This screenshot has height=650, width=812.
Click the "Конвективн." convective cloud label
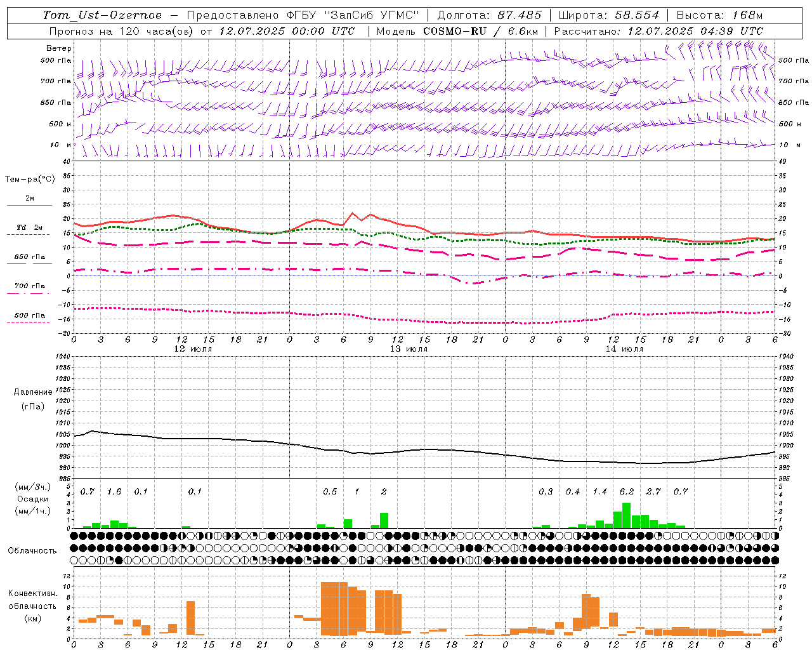coord(32,594)
